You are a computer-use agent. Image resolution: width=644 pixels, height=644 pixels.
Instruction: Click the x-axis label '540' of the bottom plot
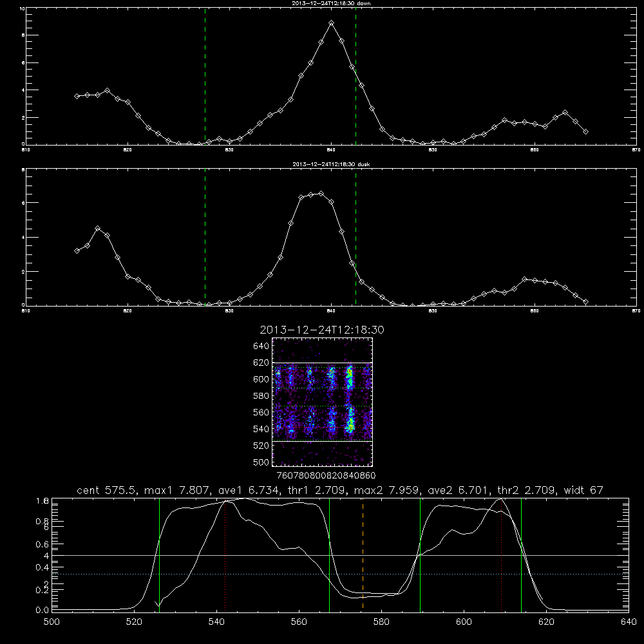[x=216, y=622]
